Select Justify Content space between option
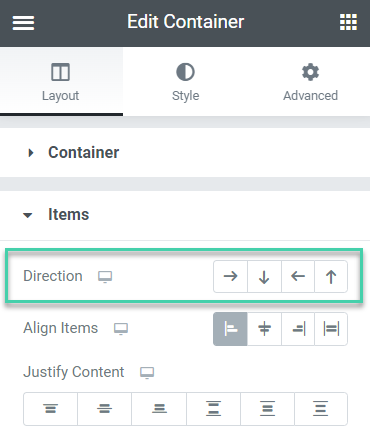This screenshot has height=437, width=370. point(213,409)
